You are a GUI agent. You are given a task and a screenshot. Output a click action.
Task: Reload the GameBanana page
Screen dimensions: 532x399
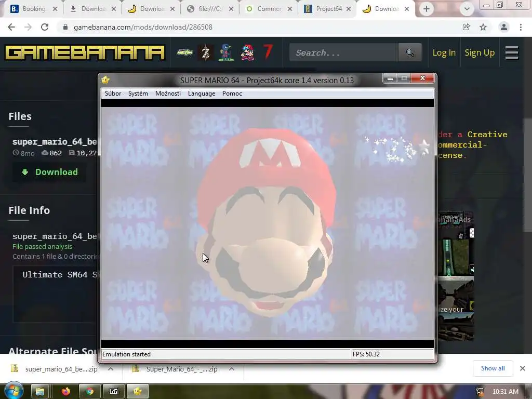point(45,27)
